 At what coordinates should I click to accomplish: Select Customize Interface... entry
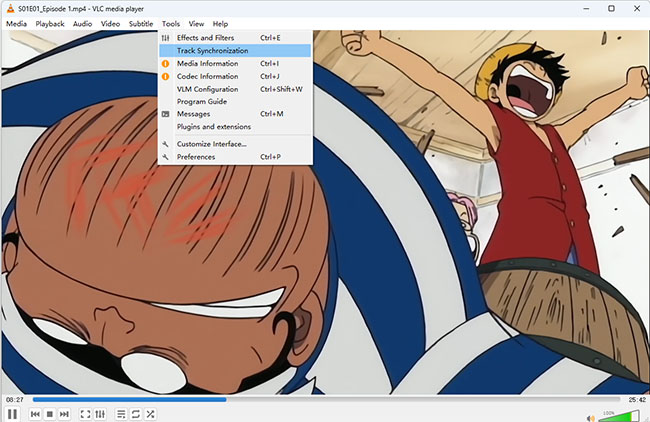[235, 144]
